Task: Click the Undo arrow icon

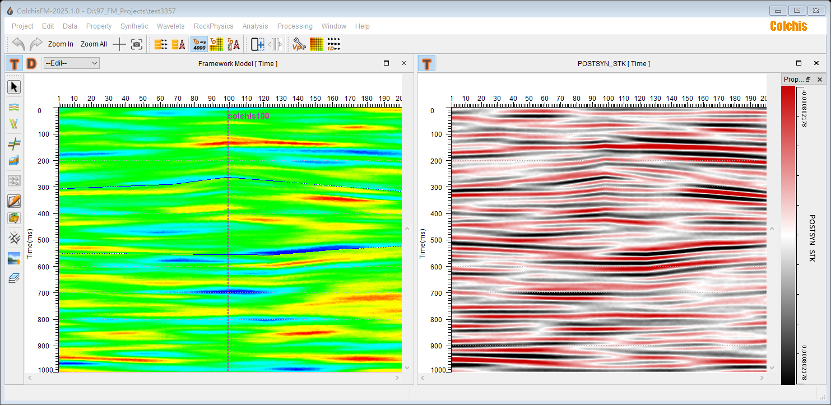Action: pyautogui.click(x=19, y=44)
